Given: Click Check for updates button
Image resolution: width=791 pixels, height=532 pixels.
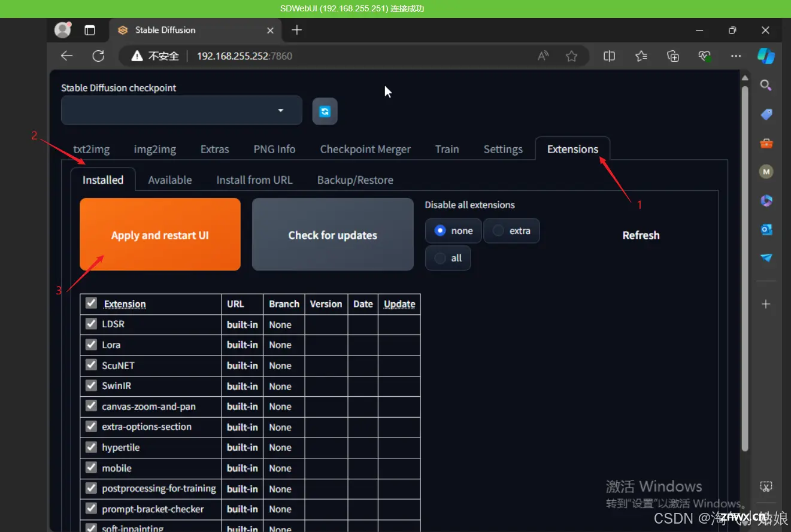Looking at the screenshot, I should pos(333,235).
